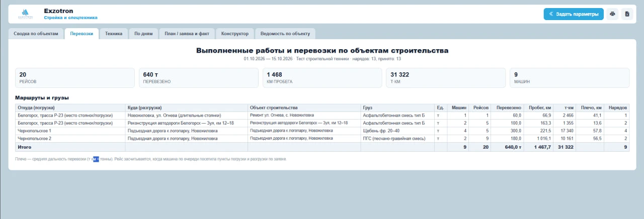Image resolution: width=644 pixels, height=219 pixels.
Task: Select the Чернопольское 1 row cell
Action: point(70,131)
